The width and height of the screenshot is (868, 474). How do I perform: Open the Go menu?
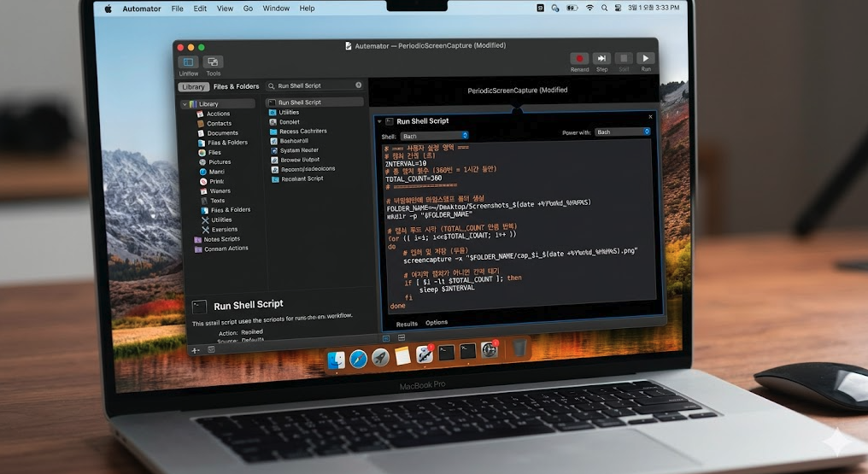pyautogui.click(x=248, y=9)
